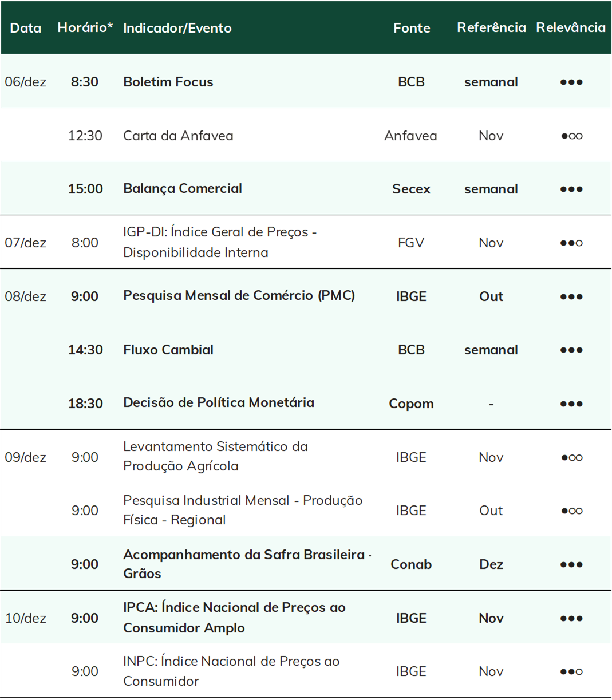Click relevance dots for Fluxo Cambial
This screenshot has height=700, width=612.
coord(571,350)
